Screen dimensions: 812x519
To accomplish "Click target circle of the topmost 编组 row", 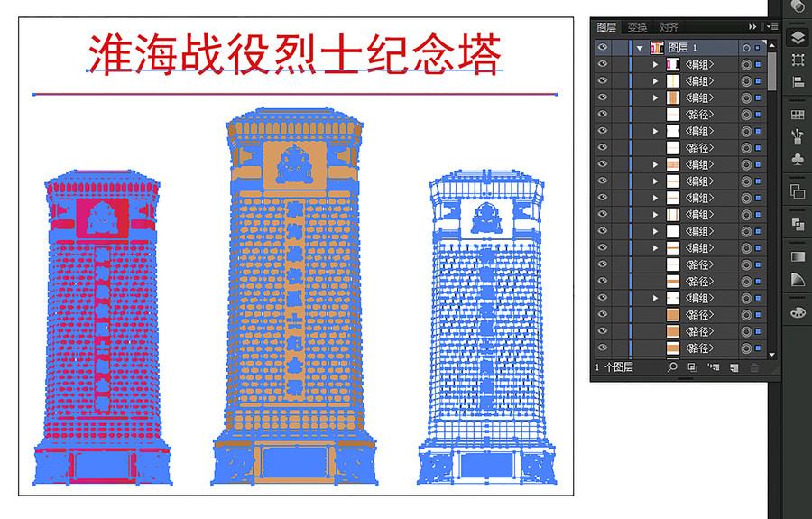I will click(746, 64).
